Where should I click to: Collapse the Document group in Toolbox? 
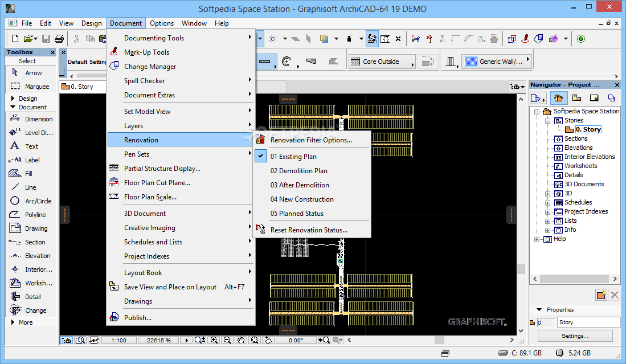pyautogui.click(x=13, y=107)
